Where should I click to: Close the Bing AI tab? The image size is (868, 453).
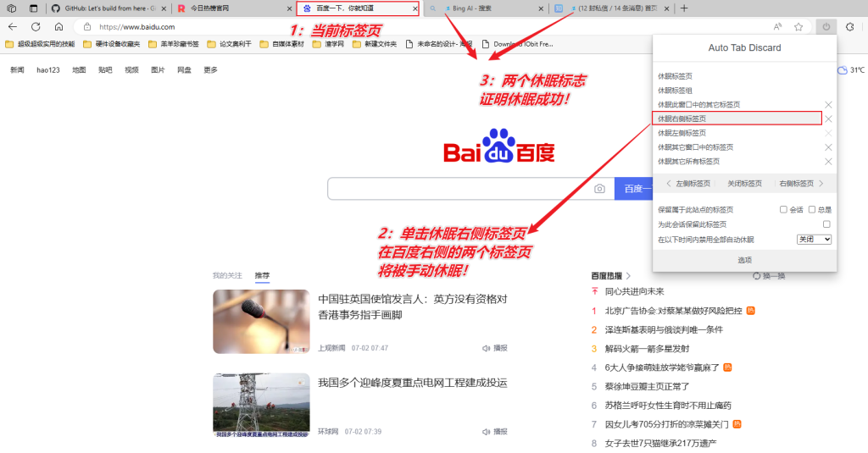pyautogui.click(x=541, y=8)
